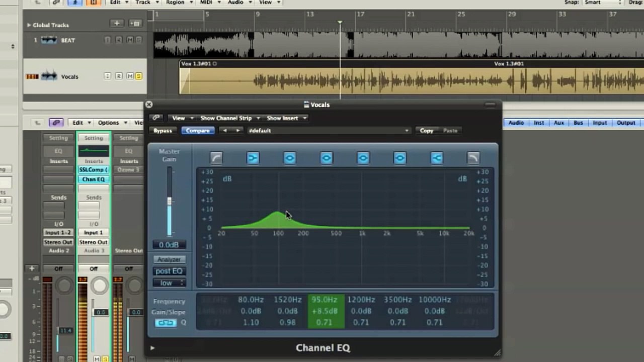
Task: Toggle Bypass on the Channel EQ plugin
Action: click(x=163, y=130)
